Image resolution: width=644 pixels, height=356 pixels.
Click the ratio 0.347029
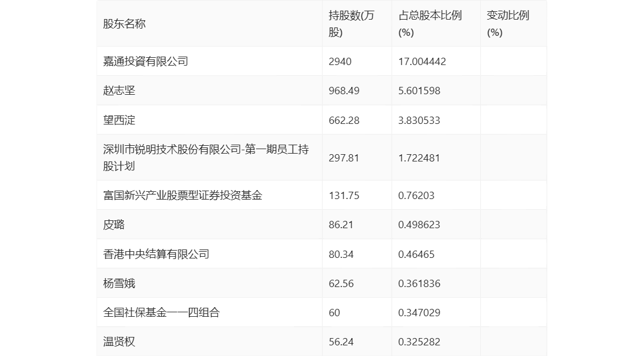click(419, 312)
